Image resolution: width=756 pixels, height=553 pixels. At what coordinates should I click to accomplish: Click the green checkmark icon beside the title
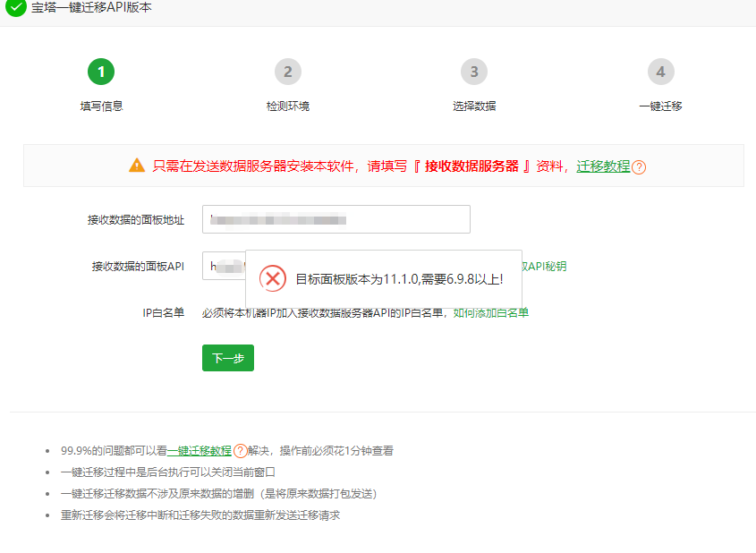coord(16,8)
